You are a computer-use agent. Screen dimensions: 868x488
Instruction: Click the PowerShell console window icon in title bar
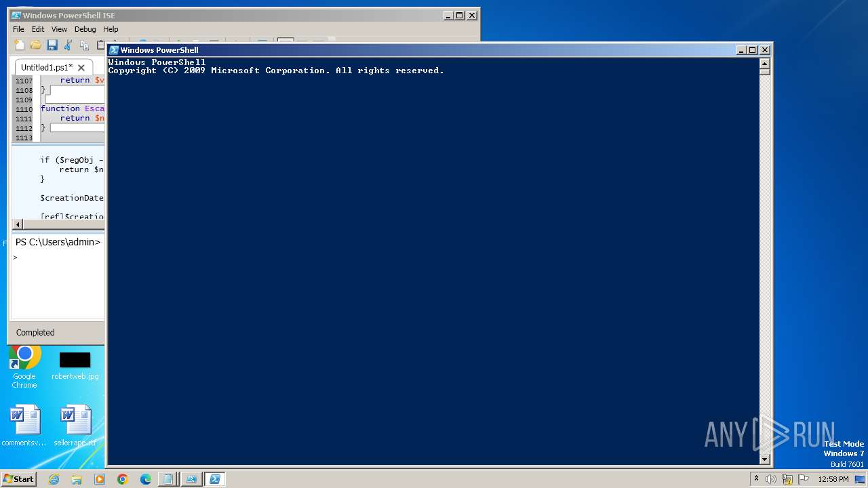pyautogui.click(x=114, y=50)
